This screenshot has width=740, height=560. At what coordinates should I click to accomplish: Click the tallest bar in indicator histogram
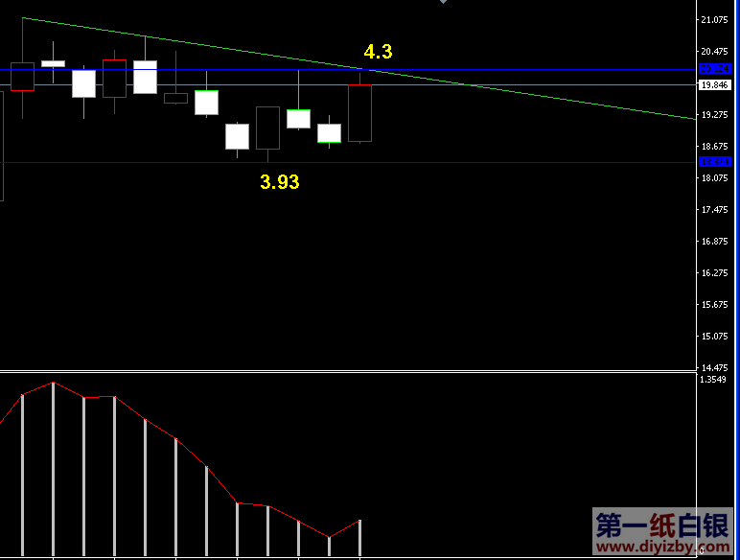tap(53, 470)
